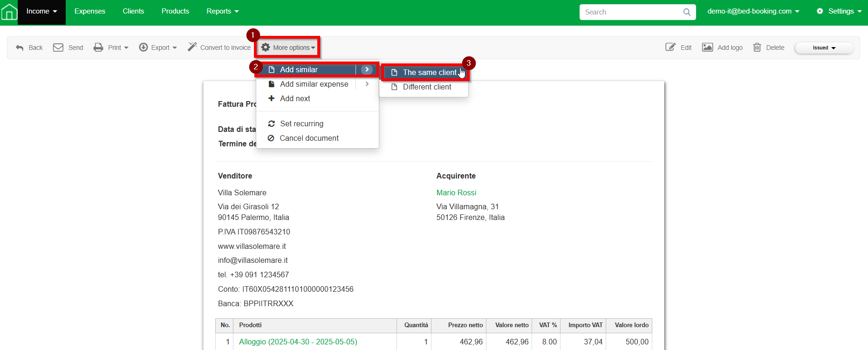Open the Income menu
Screen dimensions: 868x350
[x=41, y=12]
